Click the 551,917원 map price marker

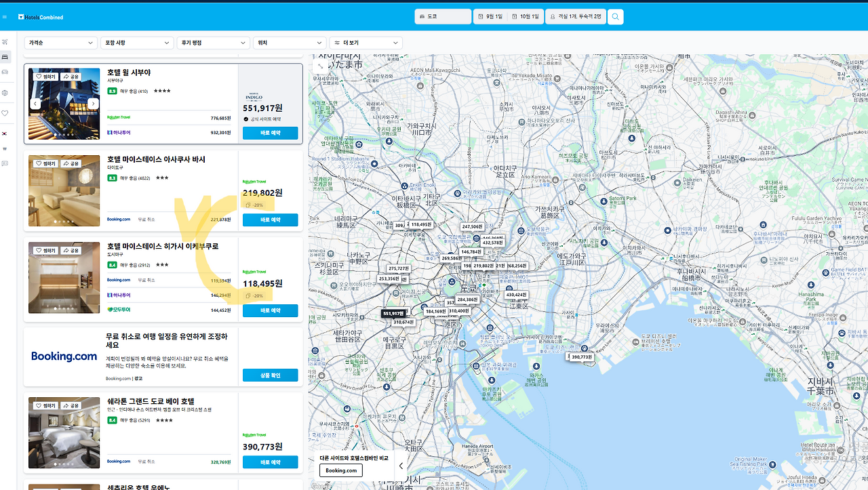393,314
